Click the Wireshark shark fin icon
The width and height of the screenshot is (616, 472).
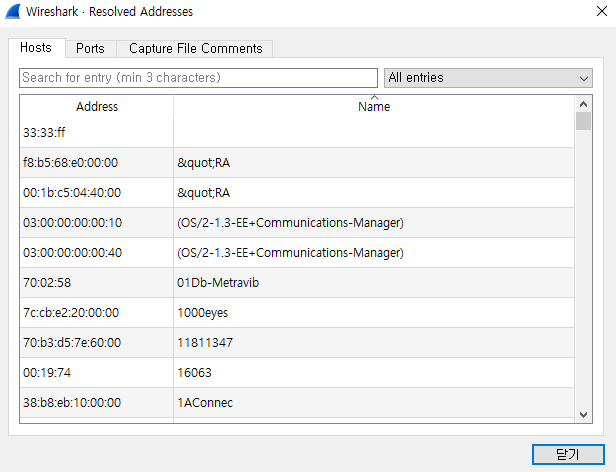13,11
